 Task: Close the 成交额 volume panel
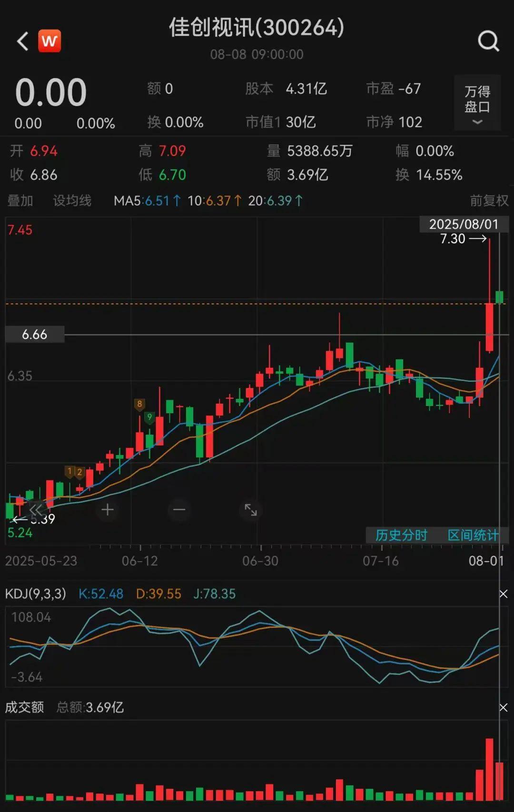[503, 708]
